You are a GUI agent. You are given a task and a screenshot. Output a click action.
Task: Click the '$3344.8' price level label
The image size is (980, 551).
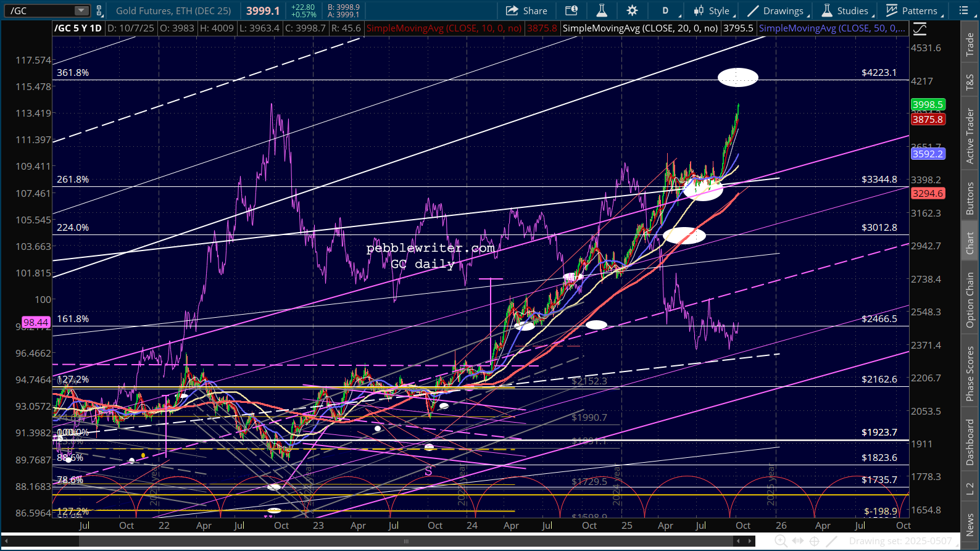[x=879, y=180]
